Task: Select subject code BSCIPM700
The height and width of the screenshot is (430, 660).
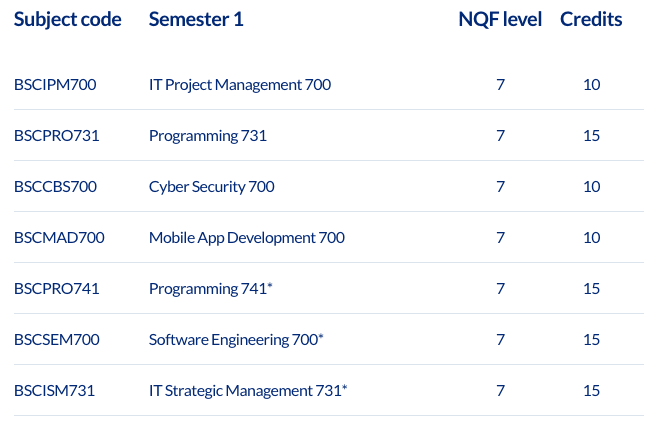Action: [x=55, y=85]
